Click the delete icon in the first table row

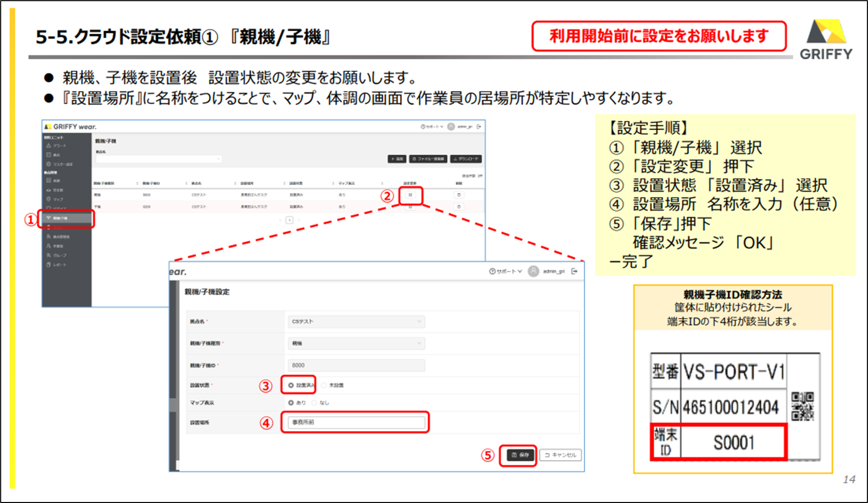click(x=459, y=195)
